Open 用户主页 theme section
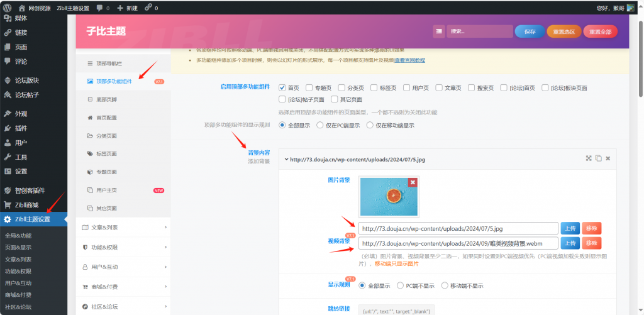This screenshot has width=644, height=315. point(123,190)
